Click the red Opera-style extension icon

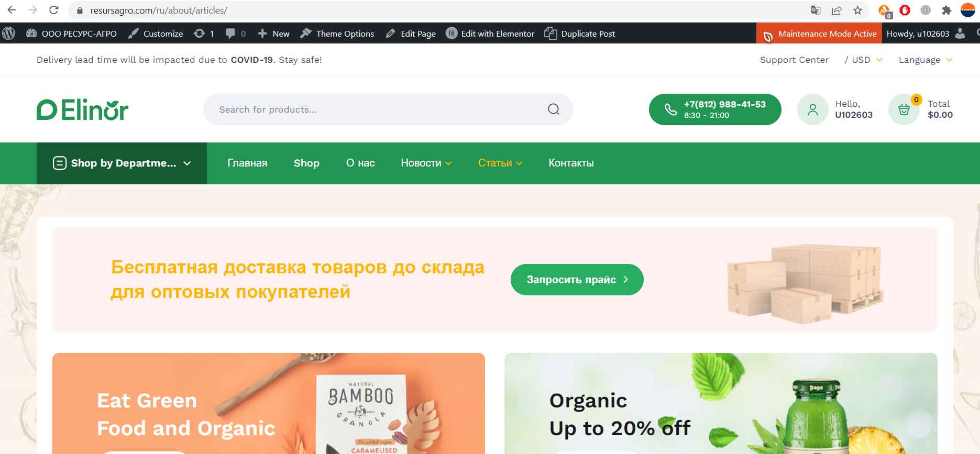click(x=905, y=10)
